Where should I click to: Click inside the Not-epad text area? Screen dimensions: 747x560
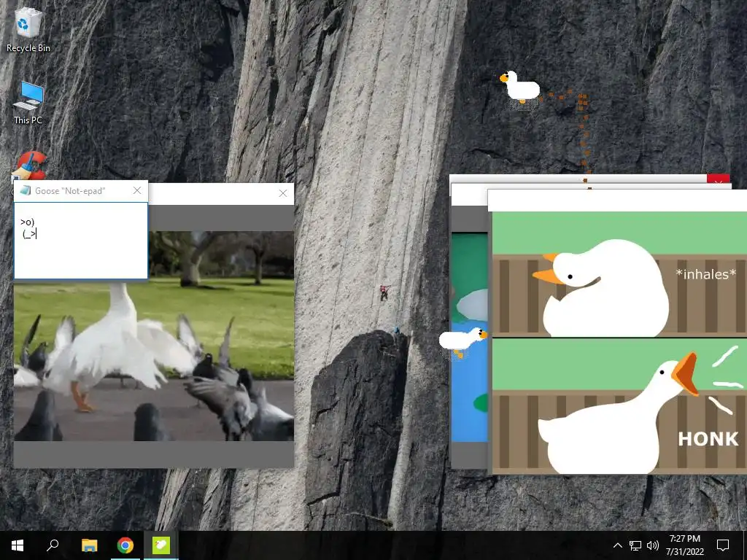(x=81, y=241)
